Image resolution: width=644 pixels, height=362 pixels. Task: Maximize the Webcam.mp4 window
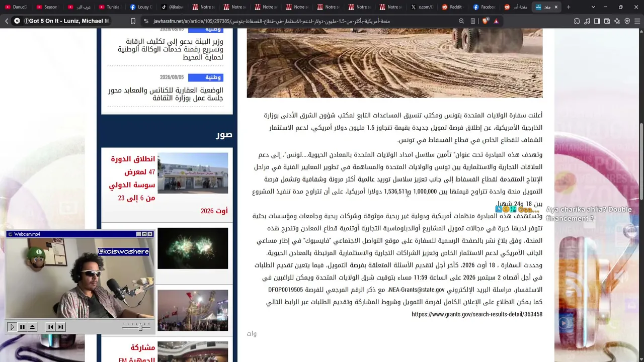[x=144, y=234]
